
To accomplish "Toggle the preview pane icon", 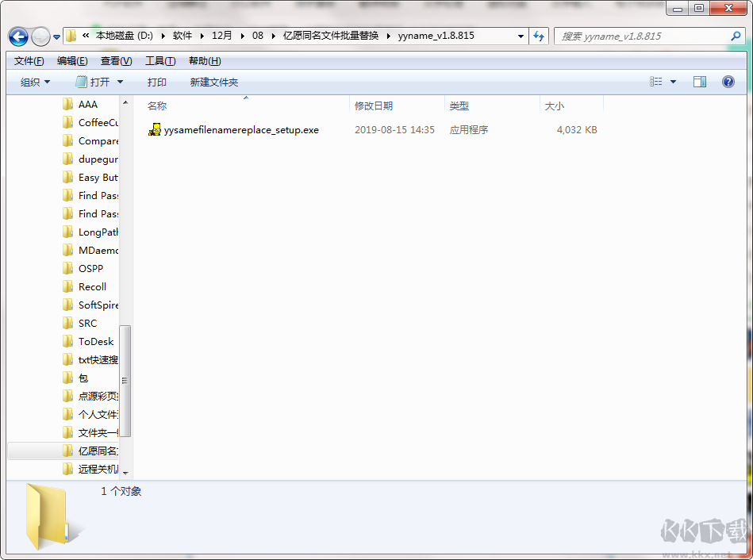I will point(700,82).
